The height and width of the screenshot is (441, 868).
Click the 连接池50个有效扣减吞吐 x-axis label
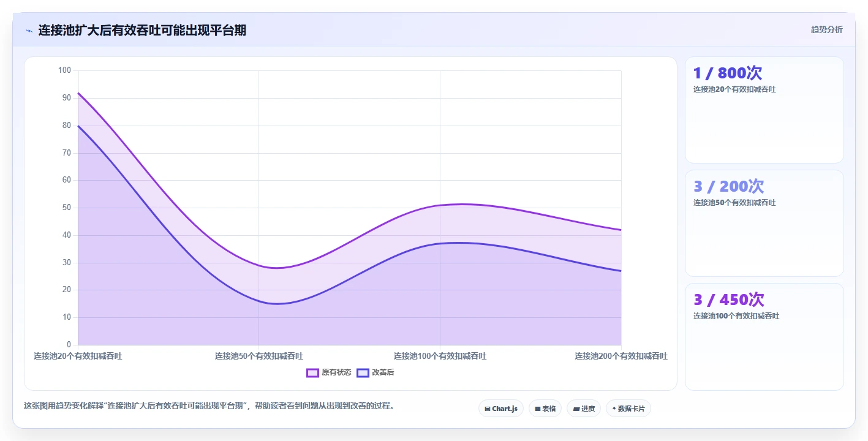pyautogui.click(x=259, y=356)
